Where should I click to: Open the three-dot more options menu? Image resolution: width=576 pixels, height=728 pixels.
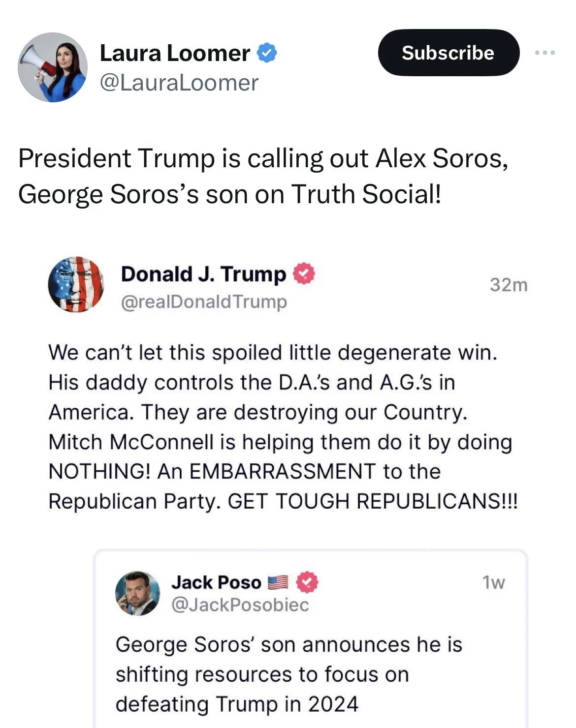click(545, 53)
